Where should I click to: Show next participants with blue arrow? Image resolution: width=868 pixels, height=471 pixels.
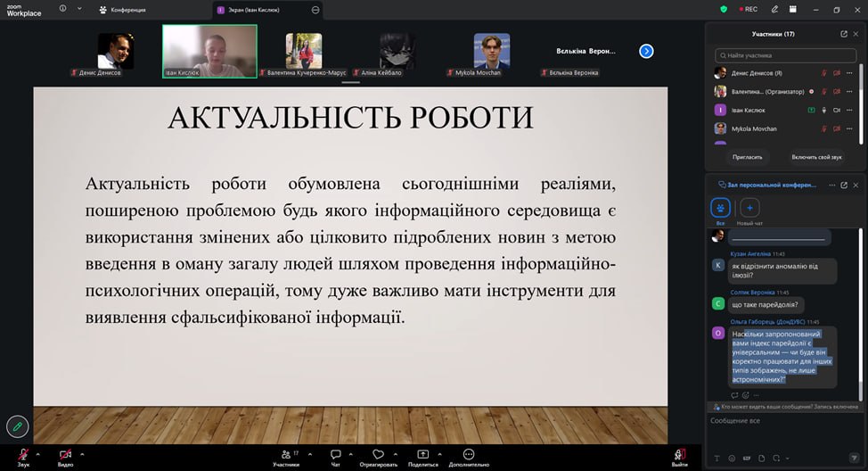tap(647, 51)
